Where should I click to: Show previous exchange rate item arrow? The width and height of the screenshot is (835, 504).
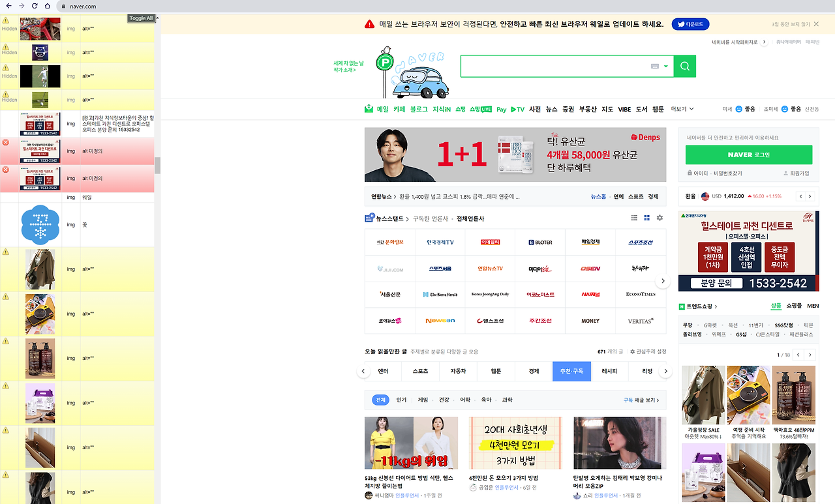pyautogui.click(x=800, y=196)
